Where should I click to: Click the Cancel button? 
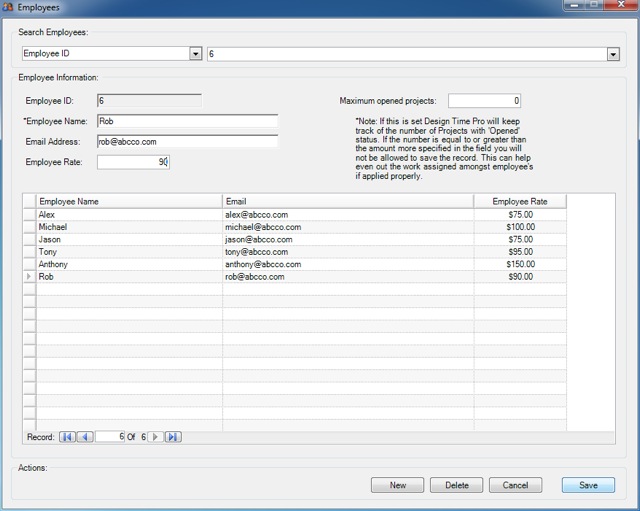515,485
